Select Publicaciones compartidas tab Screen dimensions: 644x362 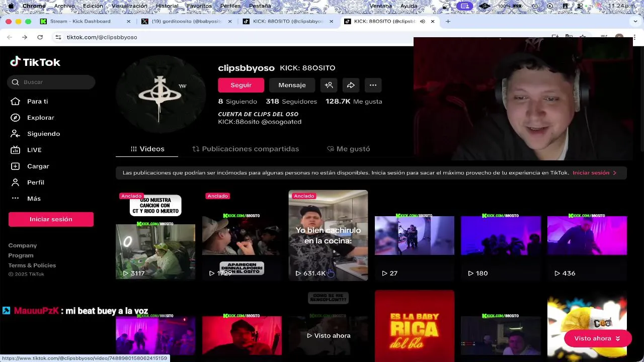pos(246,149)
